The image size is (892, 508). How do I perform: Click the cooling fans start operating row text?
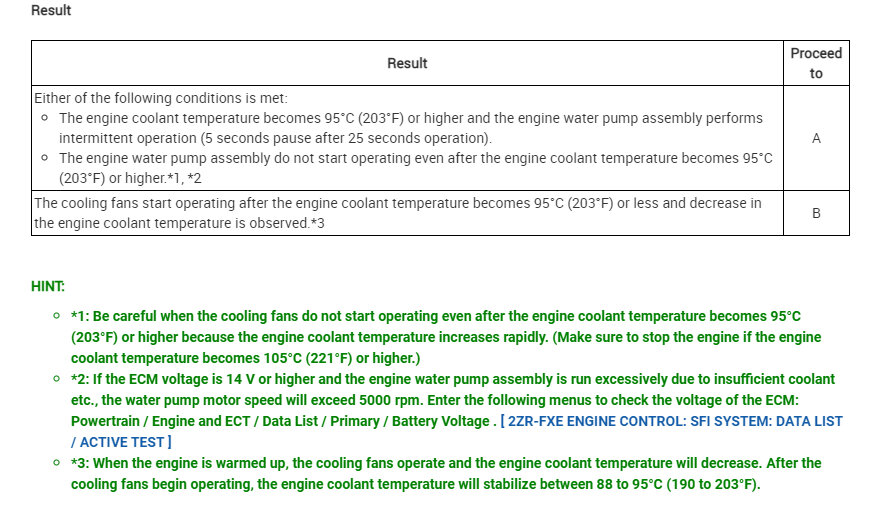[x=397, y=213]
